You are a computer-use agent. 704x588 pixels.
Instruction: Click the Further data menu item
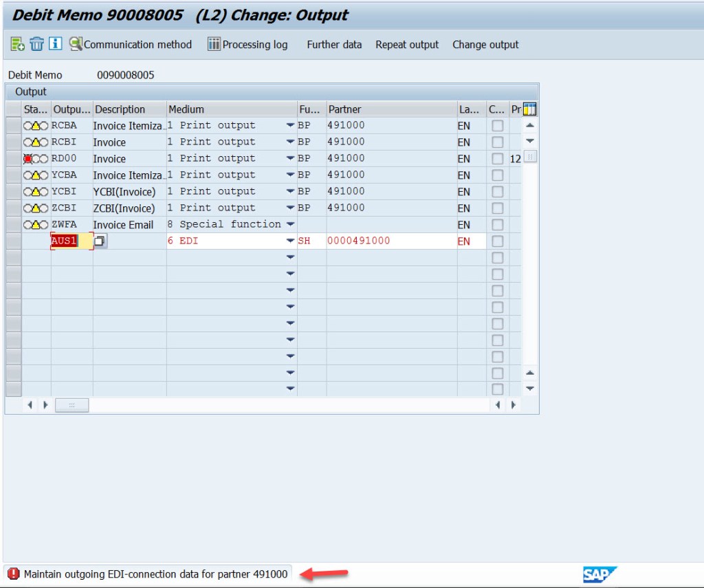[x=334, y=44]
